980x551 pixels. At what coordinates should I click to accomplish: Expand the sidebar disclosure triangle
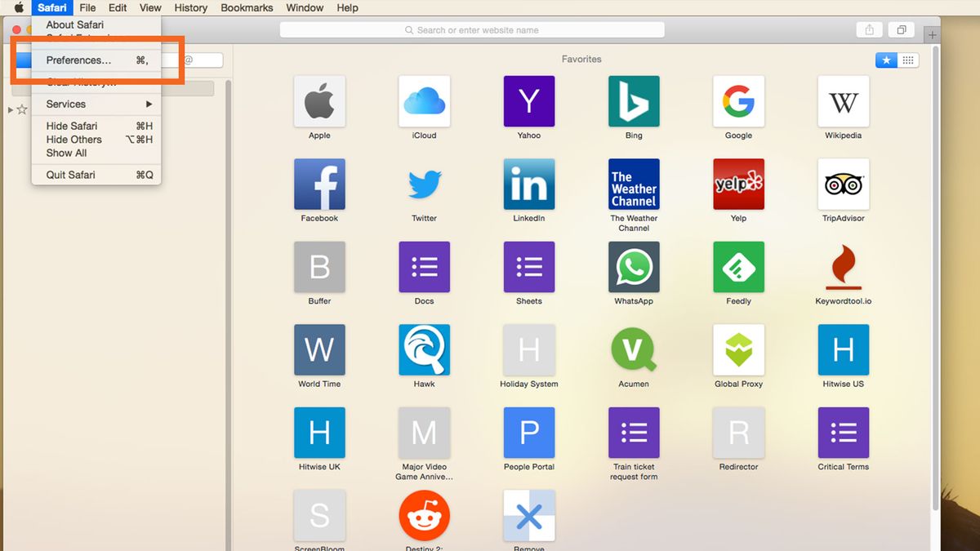(x=8, y=109)
